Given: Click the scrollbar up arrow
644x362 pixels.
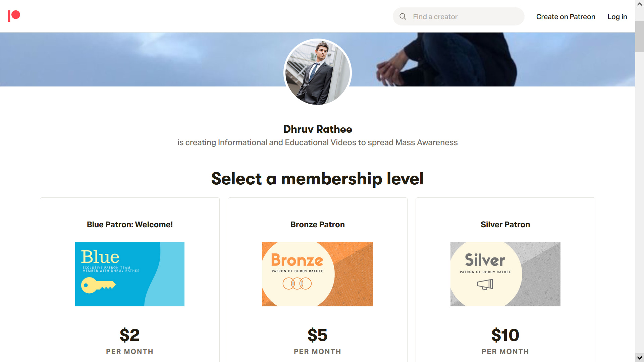Looking at the screenshot, I should 639,4.
